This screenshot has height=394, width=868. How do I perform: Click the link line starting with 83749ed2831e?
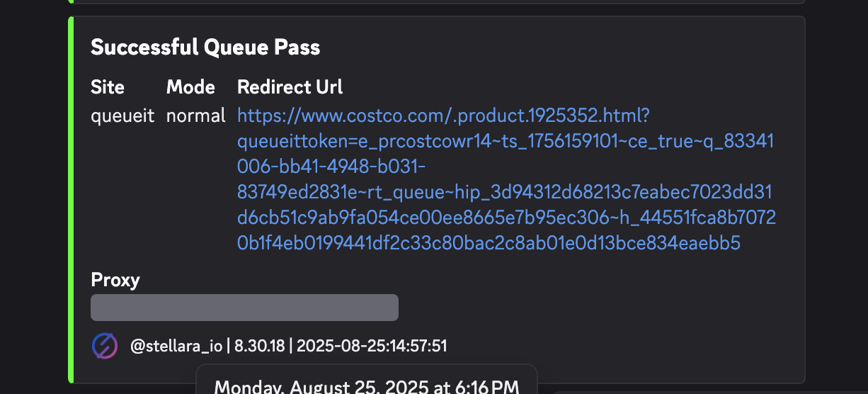(x=506, y=192)
